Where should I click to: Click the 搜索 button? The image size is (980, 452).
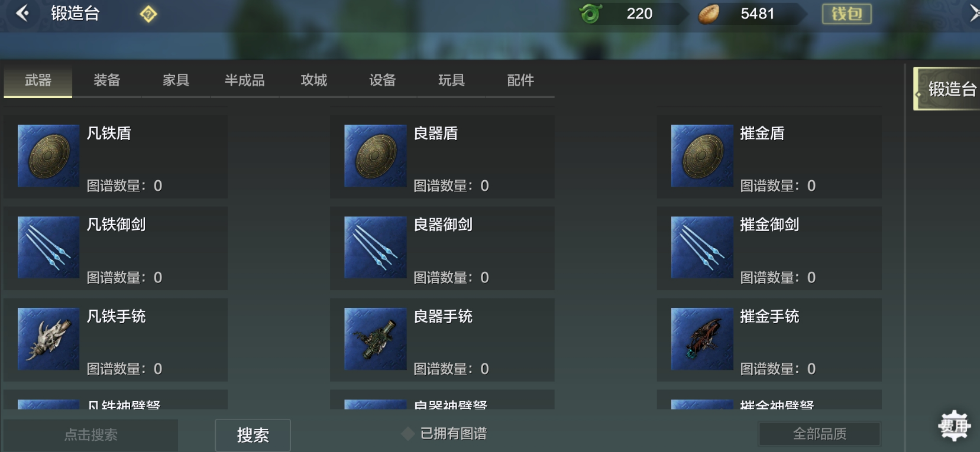click(253, 435)
